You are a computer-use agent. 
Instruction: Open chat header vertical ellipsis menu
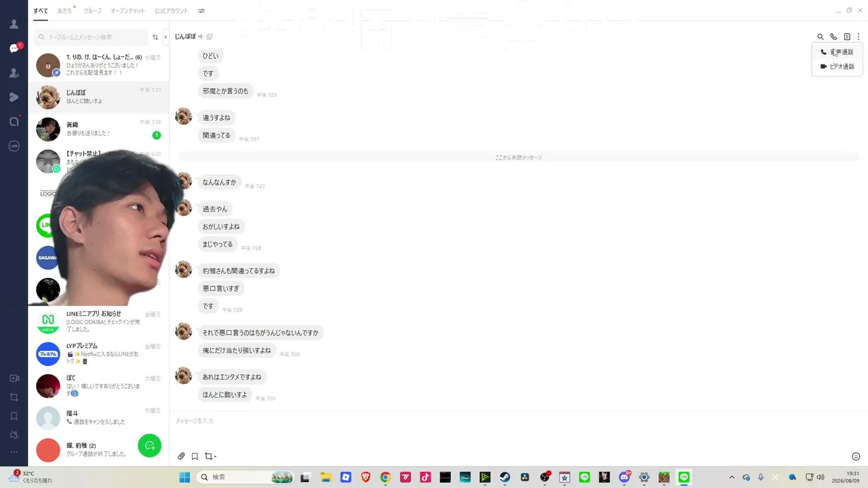859,37
